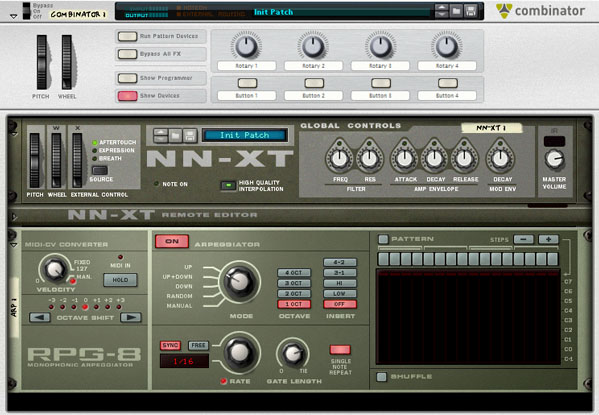Screen dimensions: 599x415
Task: Click the Combinator save patch floppy icon
Action: pyautogui.click(x=471, y=11)
